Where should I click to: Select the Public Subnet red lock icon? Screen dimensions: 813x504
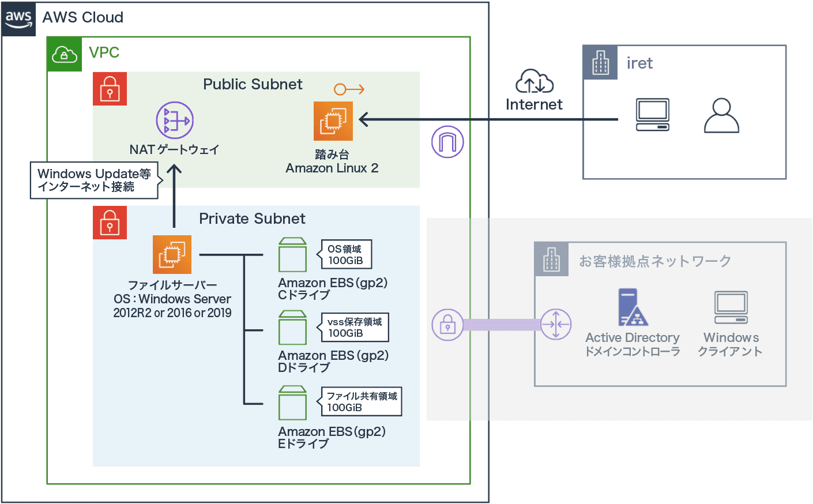(110, 88)
